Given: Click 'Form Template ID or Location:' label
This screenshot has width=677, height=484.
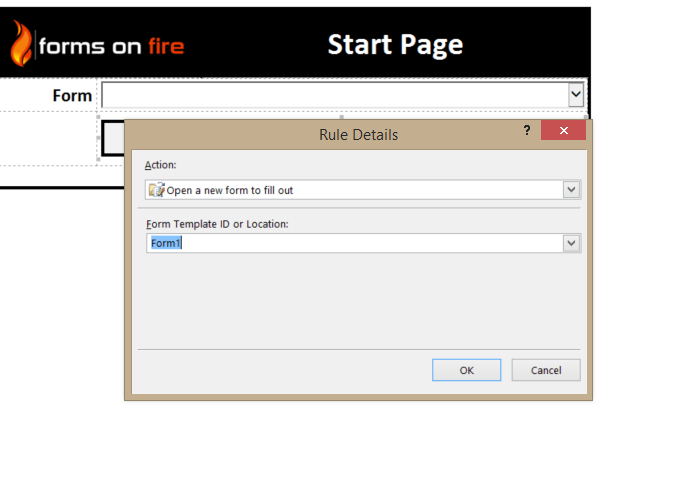Looking at the screenshot, I should click(217, 224).
